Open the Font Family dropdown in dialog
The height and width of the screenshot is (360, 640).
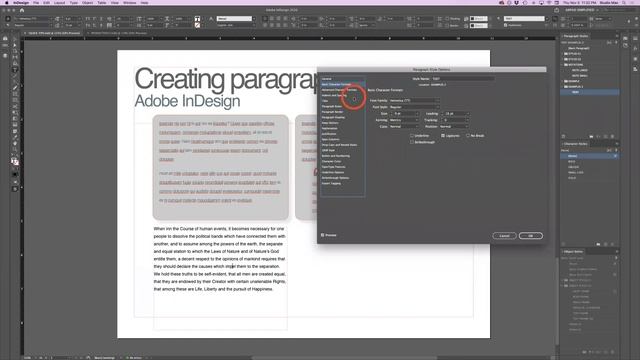click(414, 100)
